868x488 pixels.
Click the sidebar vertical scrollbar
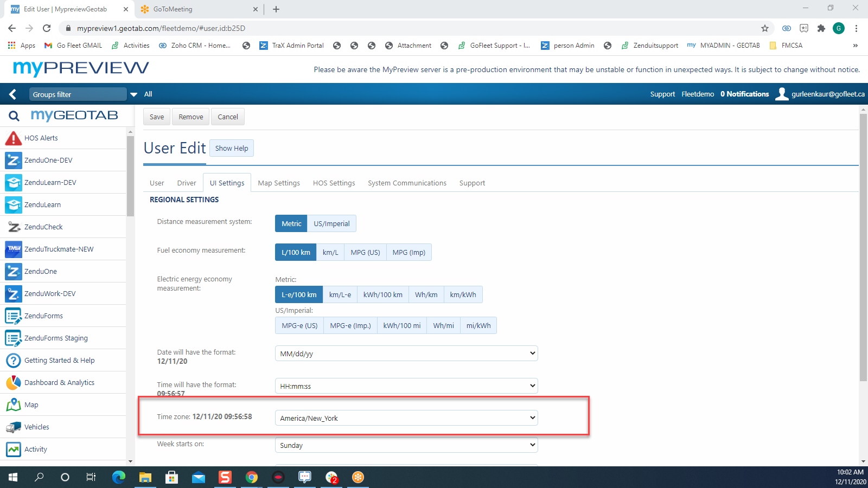(130, 176)
